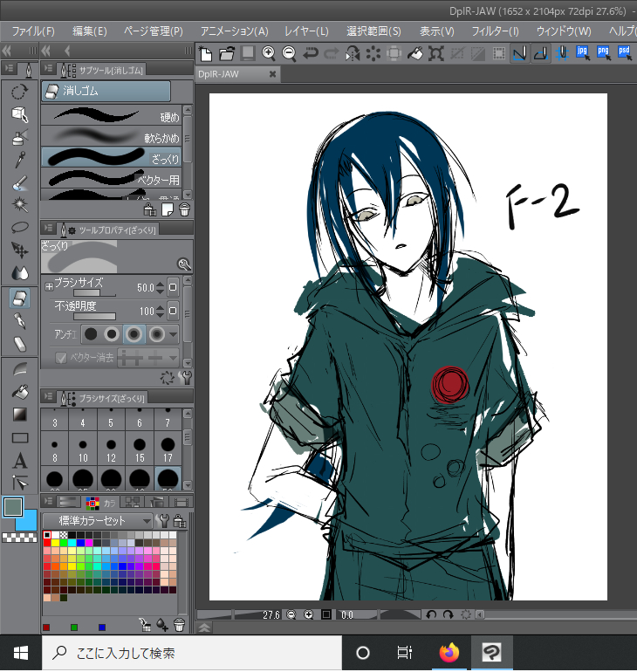Open color set panel menu icon
Screen dimensions: 637x672
tap(48, 501)
